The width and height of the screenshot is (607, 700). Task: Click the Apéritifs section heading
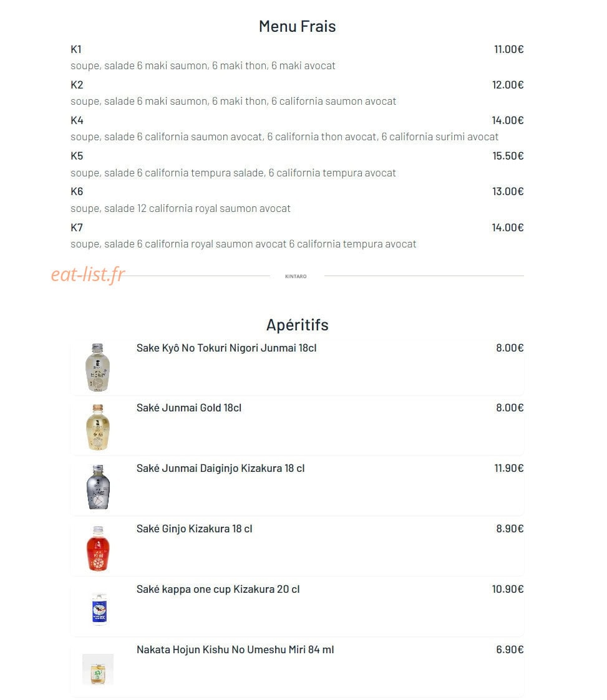297,325
